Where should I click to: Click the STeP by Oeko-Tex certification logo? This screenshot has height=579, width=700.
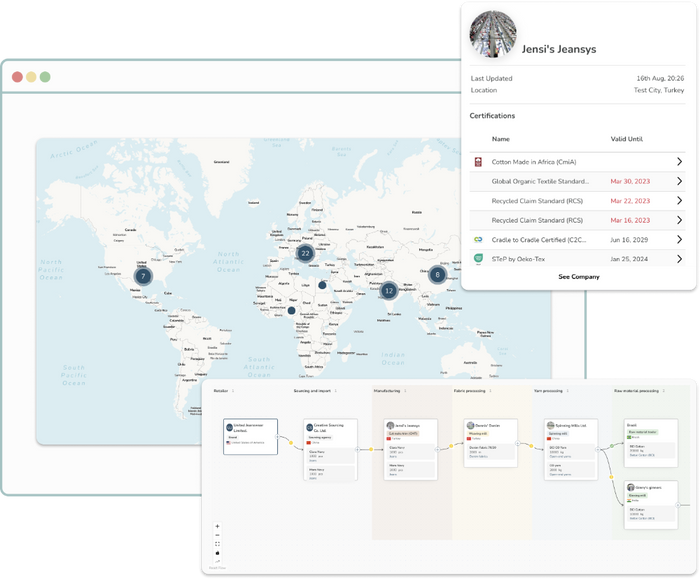[x=478, y=258]
